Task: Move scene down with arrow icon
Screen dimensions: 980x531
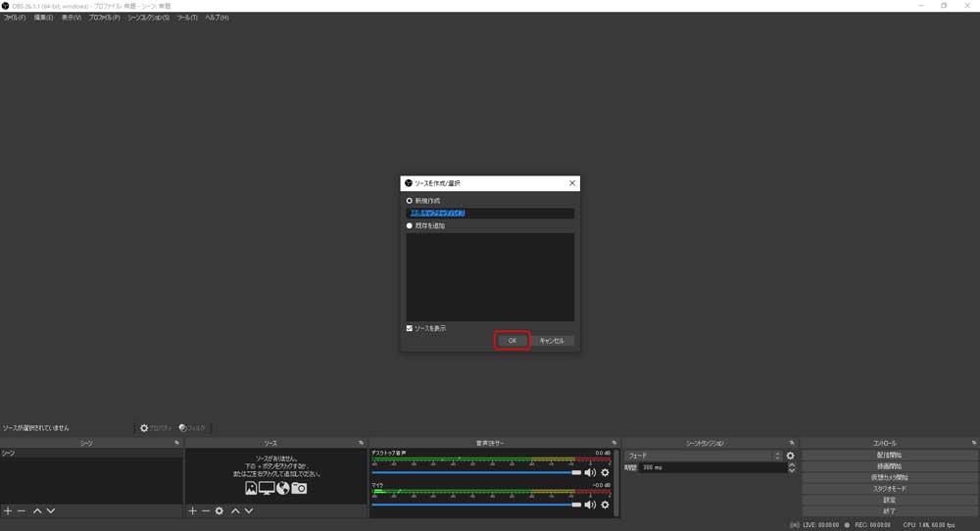Action: (x=51, y=511)
